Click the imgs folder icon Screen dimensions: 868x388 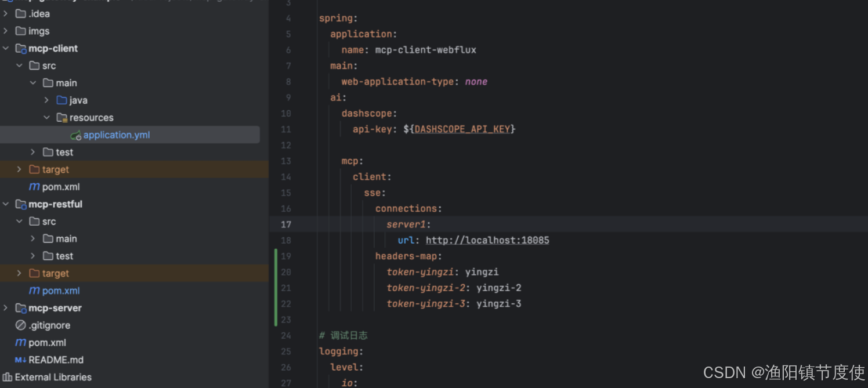20,31
